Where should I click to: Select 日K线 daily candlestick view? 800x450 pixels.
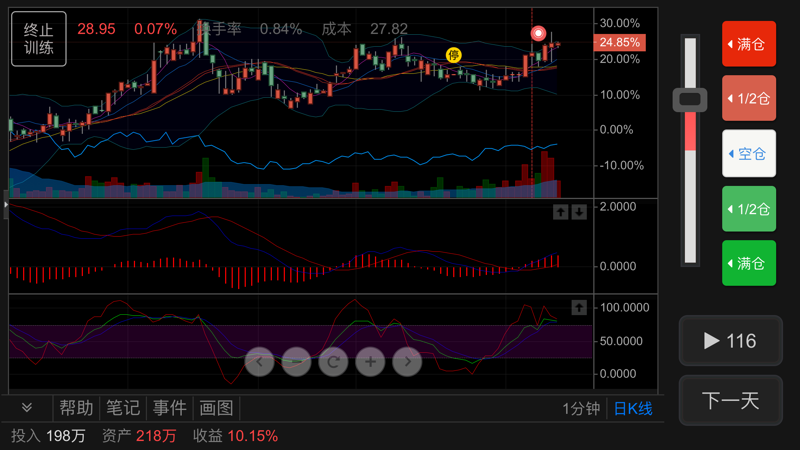tap(633, 409)
